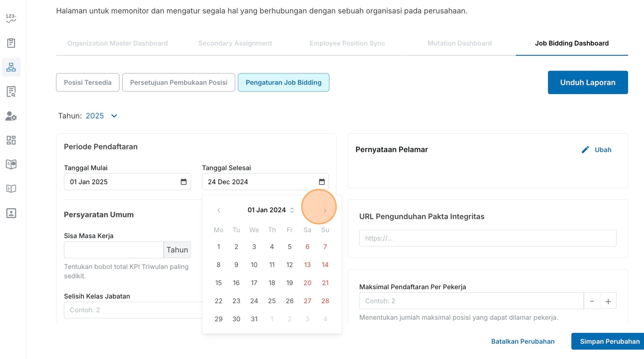Screen dimensions: 644x359
Task: Open the dashboard grid sidebar icon
Action: pyautogui.click(x=11, y=140)
